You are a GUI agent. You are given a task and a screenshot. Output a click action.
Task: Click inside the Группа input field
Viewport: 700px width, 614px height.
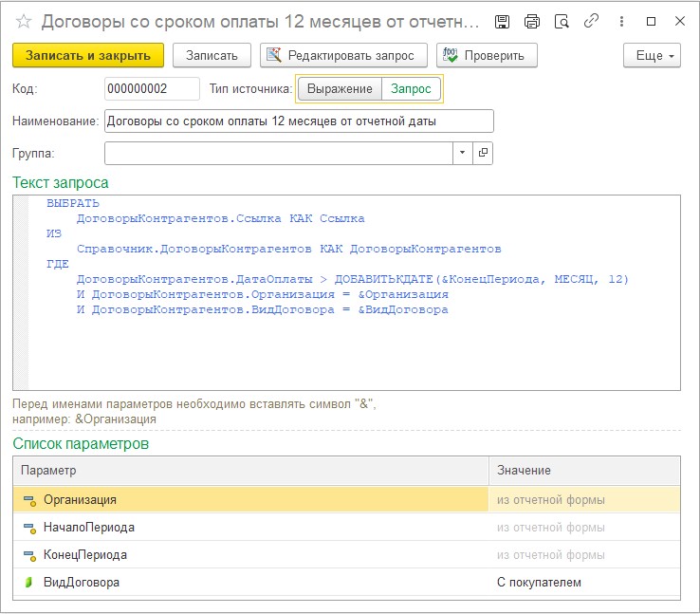(279, 153)
